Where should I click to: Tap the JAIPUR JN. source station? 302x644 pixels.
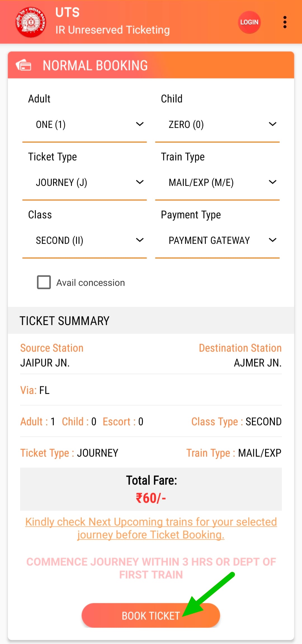point(45,363)
